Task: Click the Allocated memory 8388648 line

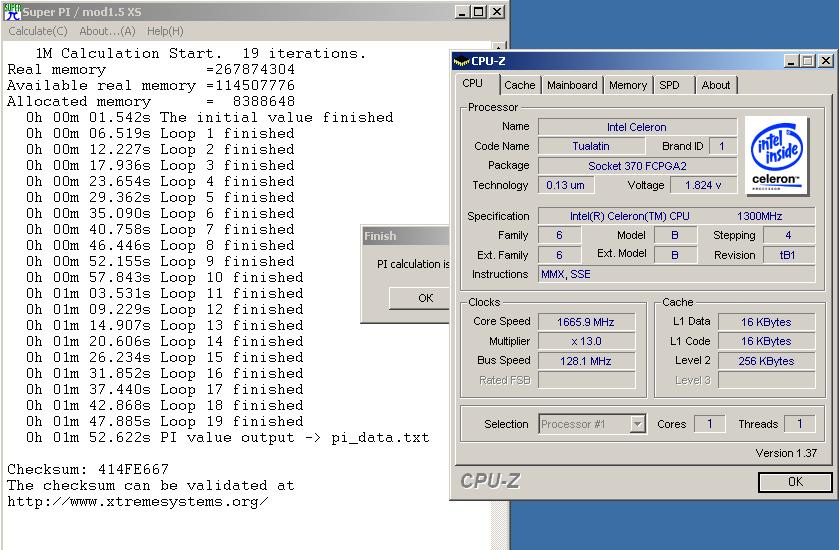Action: [x=151, y=102]
